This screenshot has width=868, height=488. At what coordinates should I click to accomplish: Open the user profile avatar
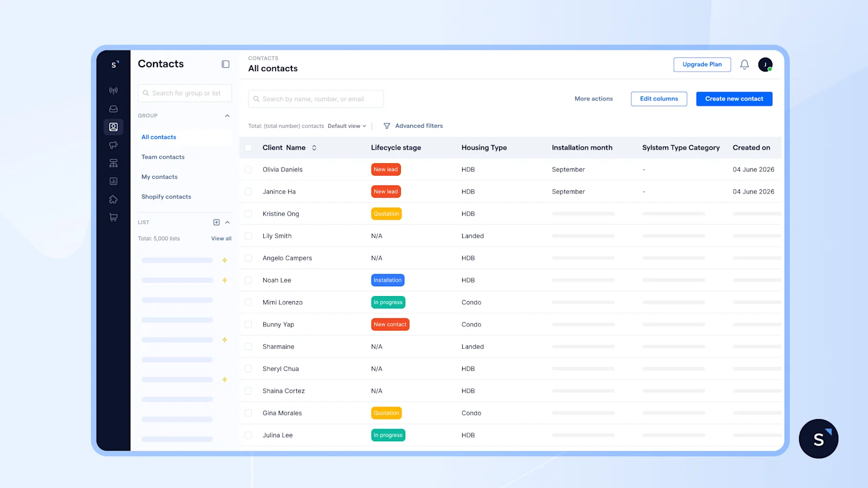(765, 65)
